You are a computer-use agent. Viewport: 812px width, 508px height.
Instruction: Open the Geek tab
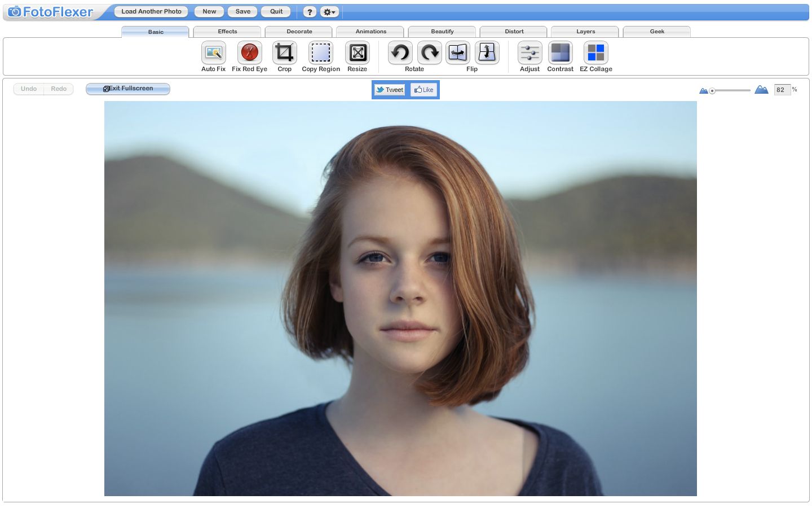657,32
